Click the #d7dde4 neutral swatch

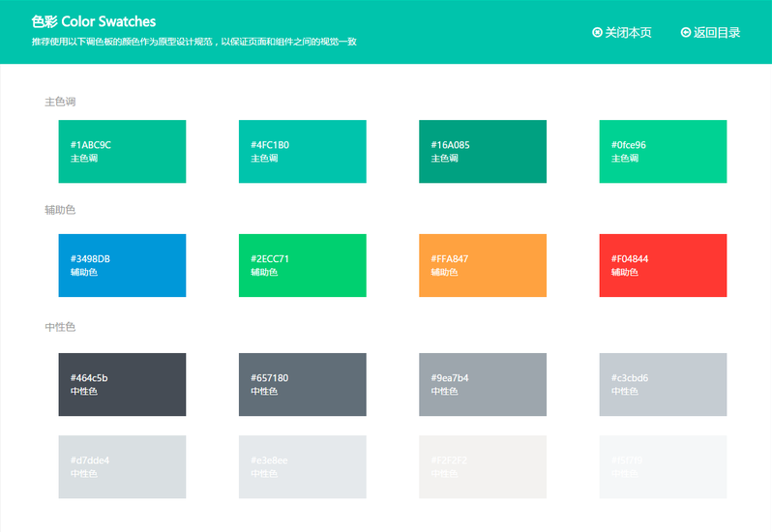pyautogui.click(x=122, y=467)
